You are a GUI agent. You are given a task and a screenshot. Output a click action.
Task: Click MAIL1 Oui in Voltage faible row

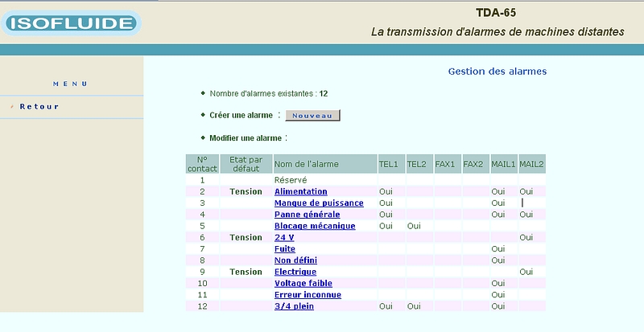[498, 284]
